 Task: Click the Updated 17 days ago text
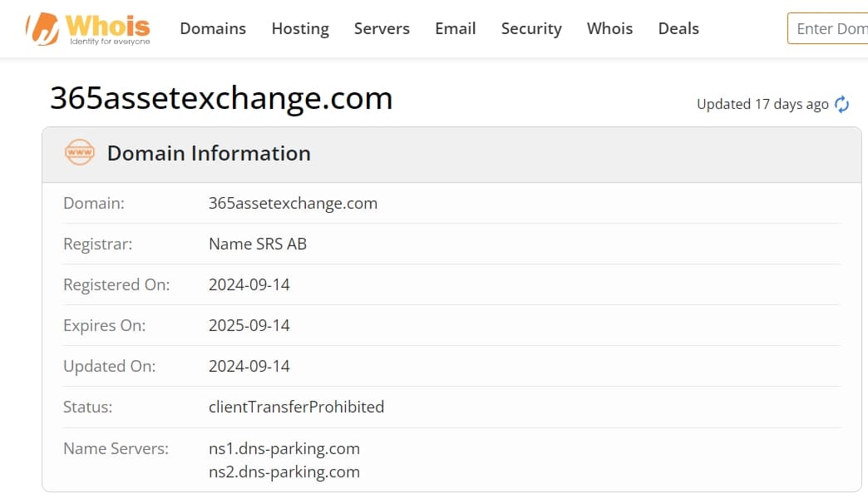pos(762,104)
